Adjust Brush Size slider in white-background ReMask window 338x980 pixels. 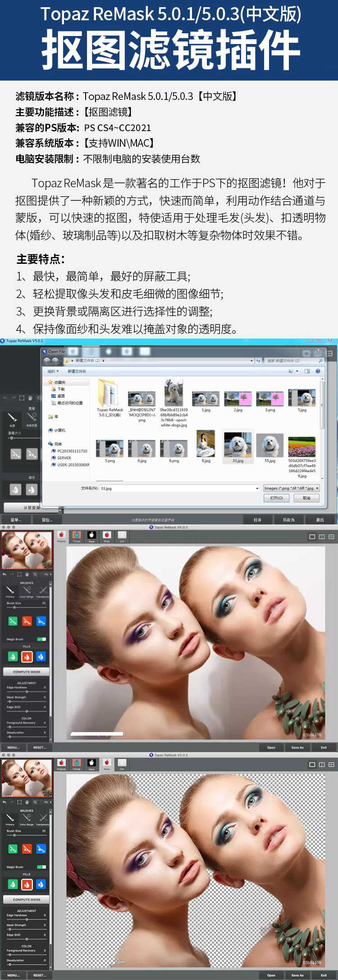(26, 607)
